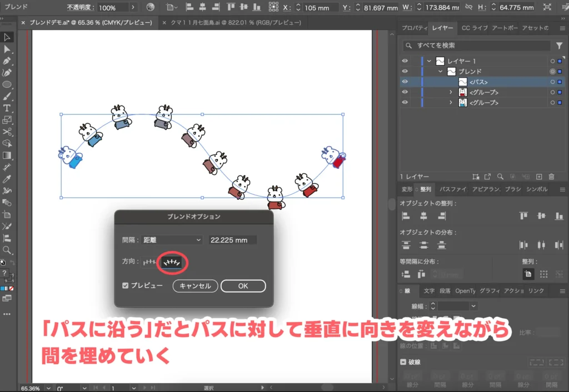The height and width of the screenshot is (392, 569).
Task: Expand the first <グループ> item
Action: (451, 92)
